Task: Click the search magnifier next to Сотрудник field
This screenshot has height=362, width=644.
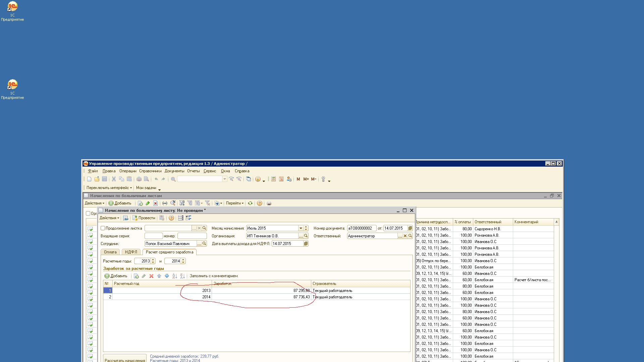Action: click(x=204, y=244)
